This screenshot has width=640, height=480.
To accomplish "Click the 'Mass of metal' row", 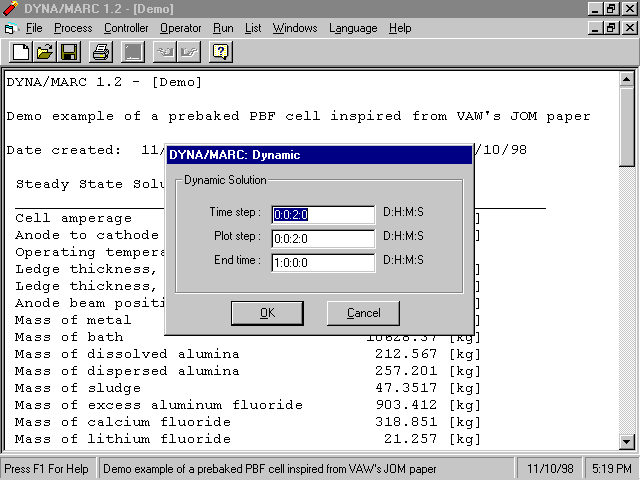I will pyautogui.click(x=73, y=320).
